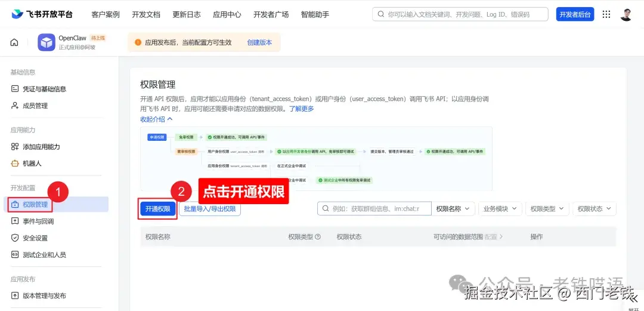Click the 权限名称 column header
Image resolution: width=644 pixels, height=311 pixels.
click(158, 237)
